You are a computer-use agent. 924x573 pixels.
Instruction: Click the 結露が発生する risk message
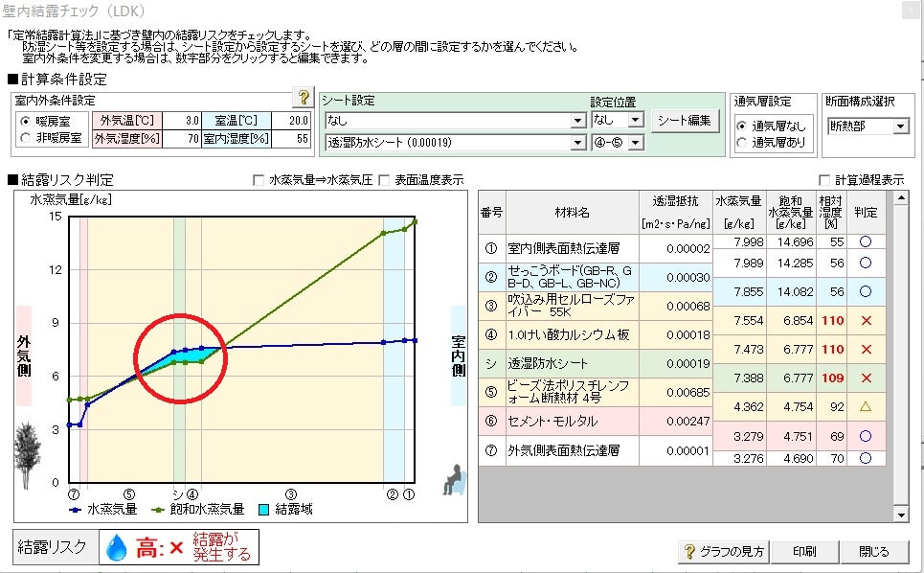[221, 546]
